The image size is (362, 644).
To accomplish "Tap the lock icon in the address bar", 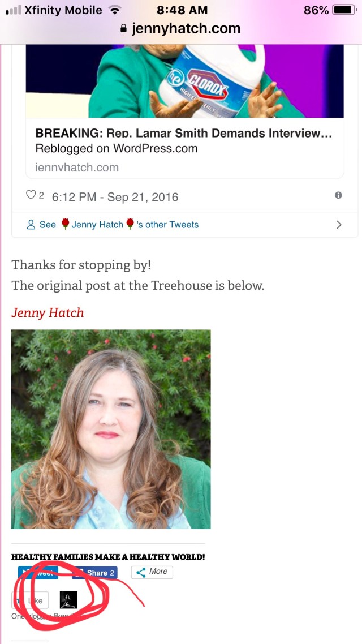I will click(123, 29).
